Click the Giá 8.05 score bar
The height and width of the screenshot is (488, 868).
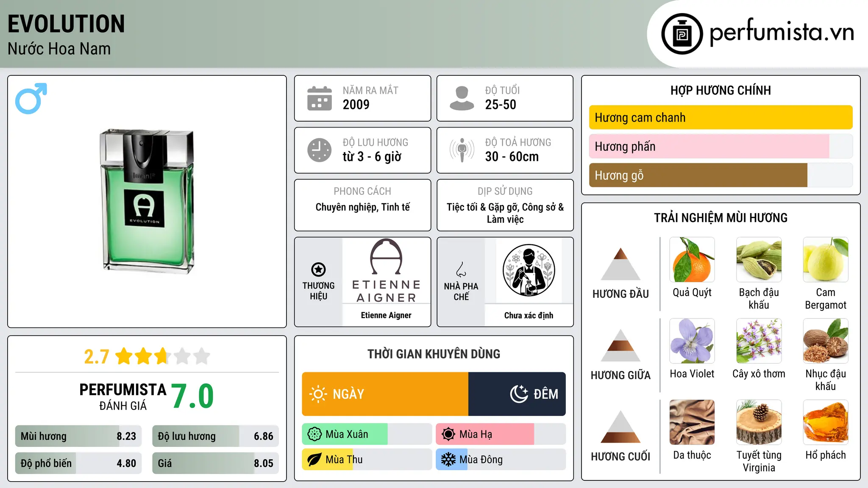tap(215, 463)
